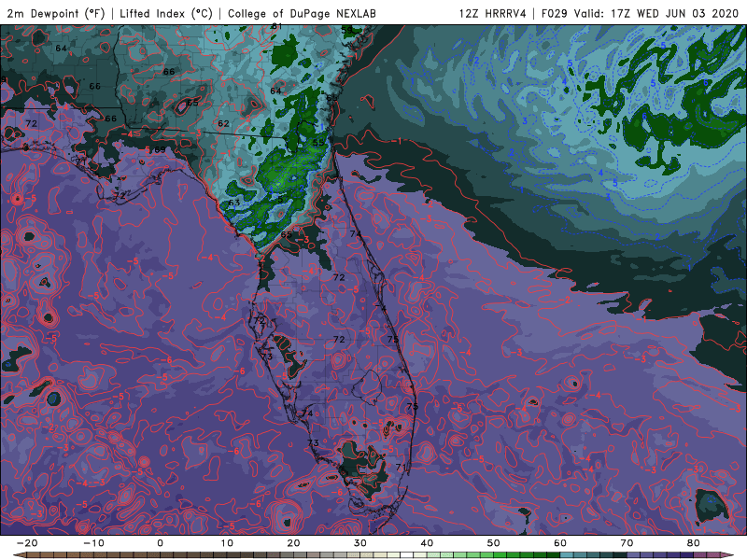Image resolution: width=747 pixels, height=560 pixels.
Task: Click "College of DuPage NEXLAB" in header
Action: (302, 13)
